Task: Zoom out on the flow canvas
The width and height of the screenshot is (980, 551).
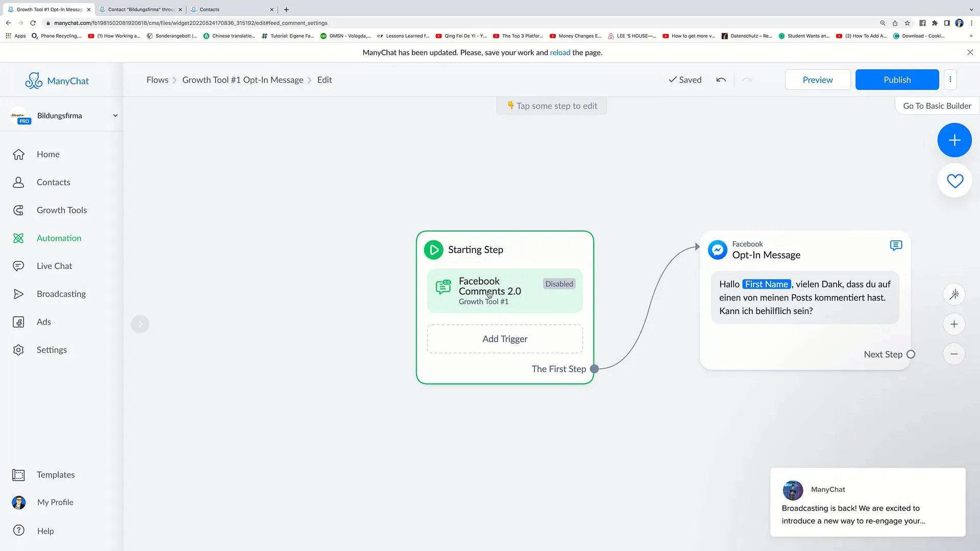Action: [954, 354]
